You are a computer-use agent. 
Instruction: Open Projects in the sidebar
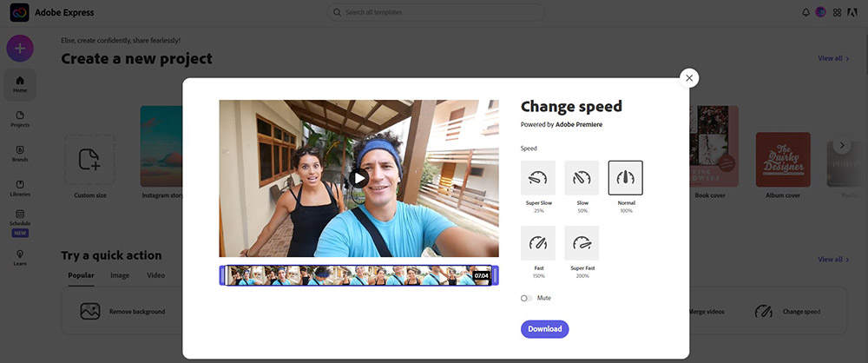tap(20, 119)
